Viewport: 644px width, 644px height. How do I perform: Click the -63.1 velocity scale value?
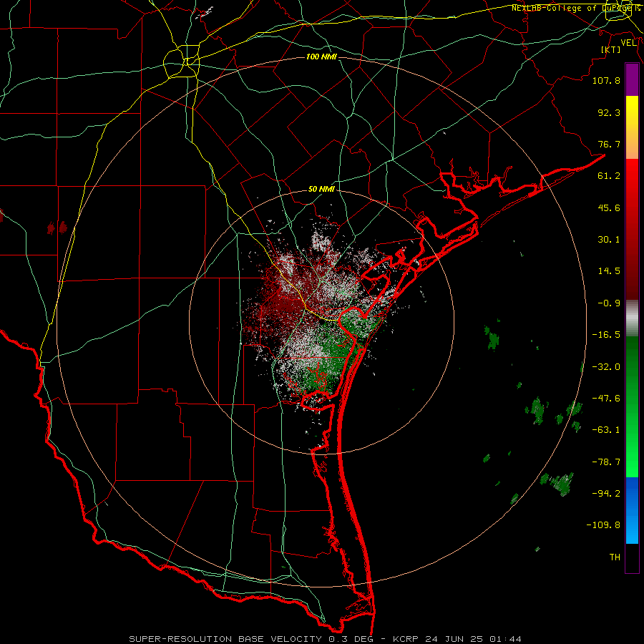tap(606, 430)
